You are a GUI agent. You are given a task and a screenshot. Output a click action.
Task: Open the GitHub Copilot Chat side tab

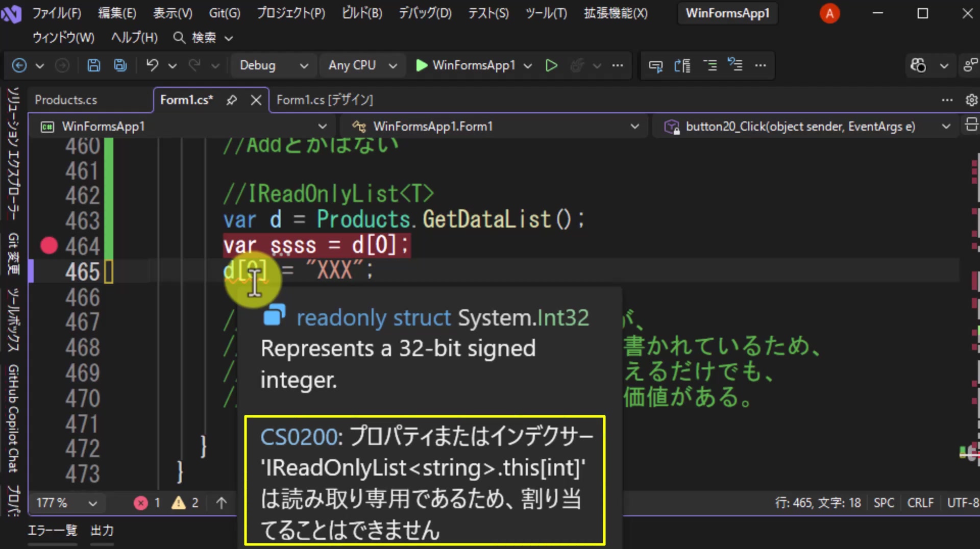(14, 418)
